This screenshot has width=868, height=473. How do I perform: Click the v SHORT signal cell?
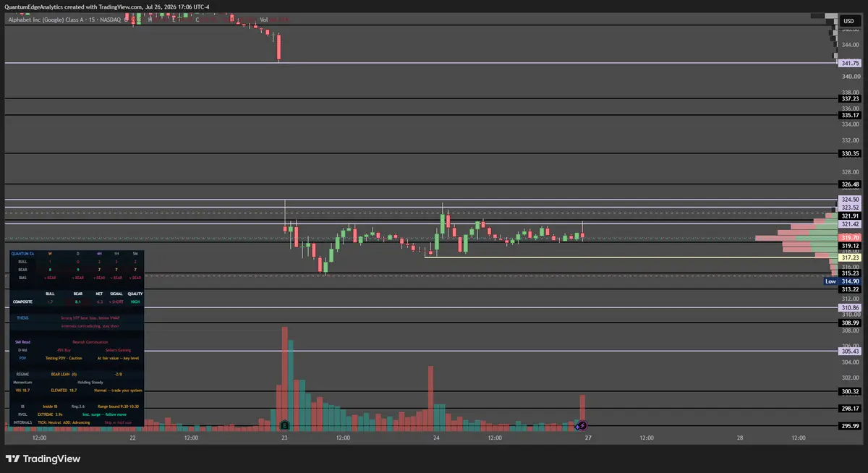pos(116,302)
